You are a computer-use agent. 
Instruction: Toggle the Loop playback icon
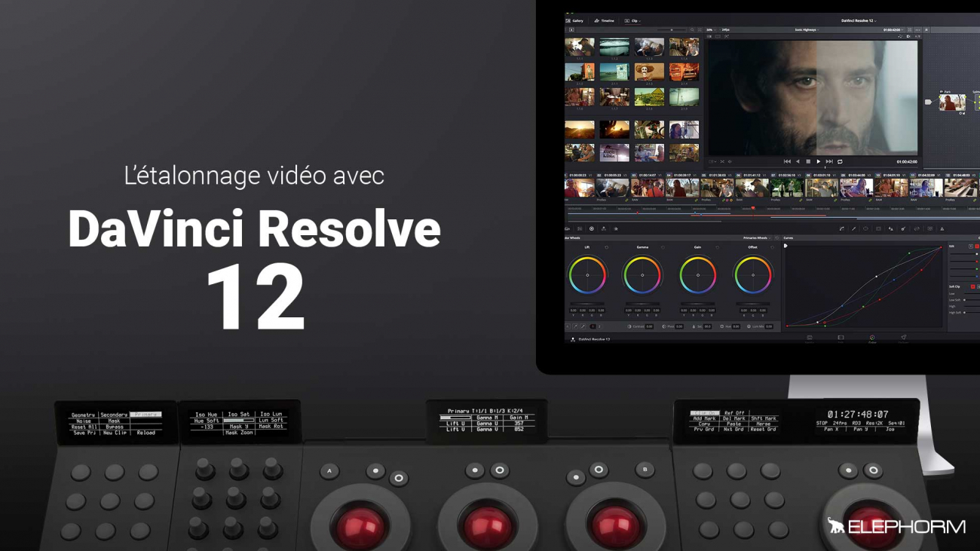click(840, 161)
